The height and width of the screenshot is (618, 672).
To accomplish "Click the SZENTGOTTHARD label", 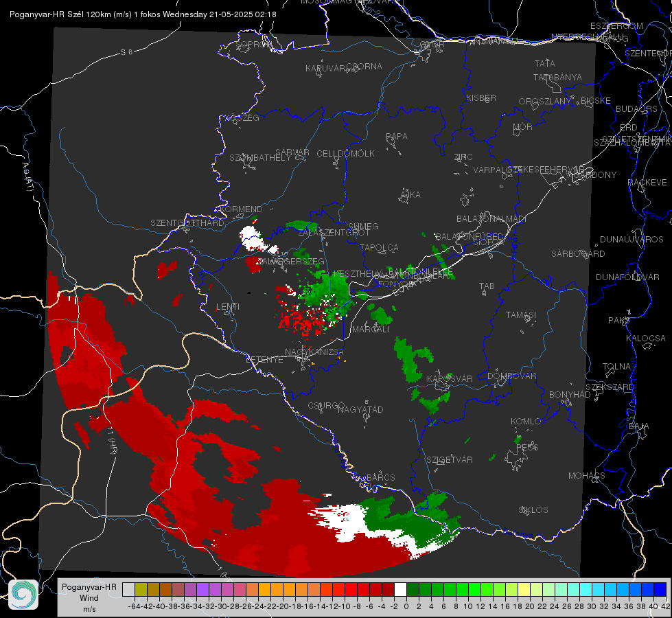I will 187,223.
